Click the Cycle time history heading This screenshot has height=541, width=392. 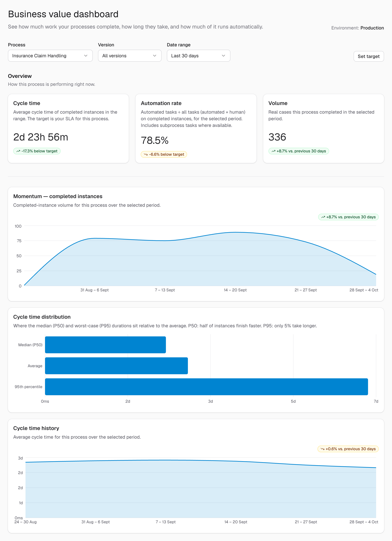36,428
